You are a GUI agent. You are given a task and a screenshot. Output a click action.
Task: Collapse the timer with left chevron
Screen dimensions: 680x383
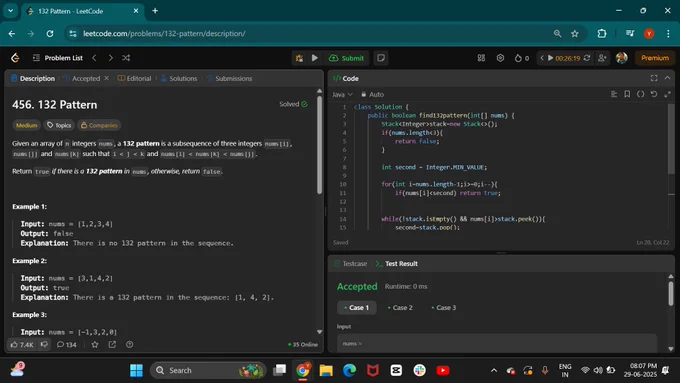(x=542, y=58)
